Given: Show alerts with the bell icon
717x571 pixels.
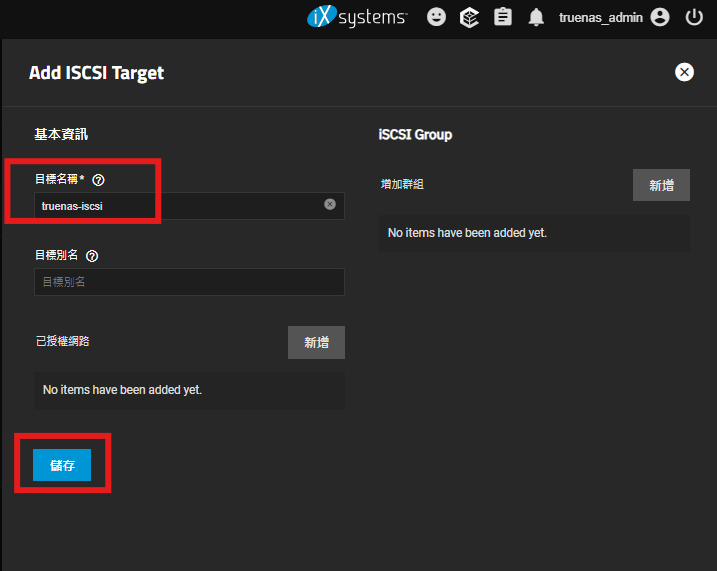Looking at the screenshot, I should click(536, 17).
